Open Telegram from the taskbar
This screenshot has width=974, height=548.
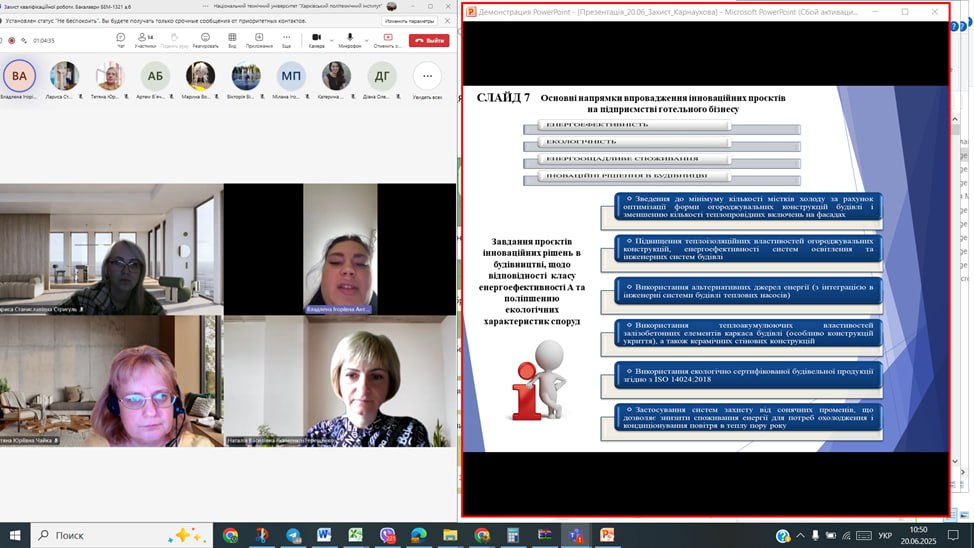point(292,535)
